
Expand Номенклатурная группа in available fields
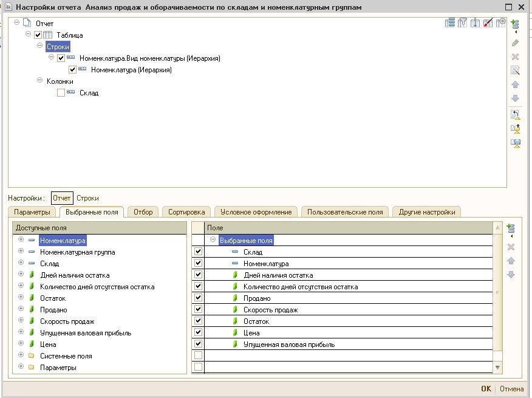[x=21, y=252]
